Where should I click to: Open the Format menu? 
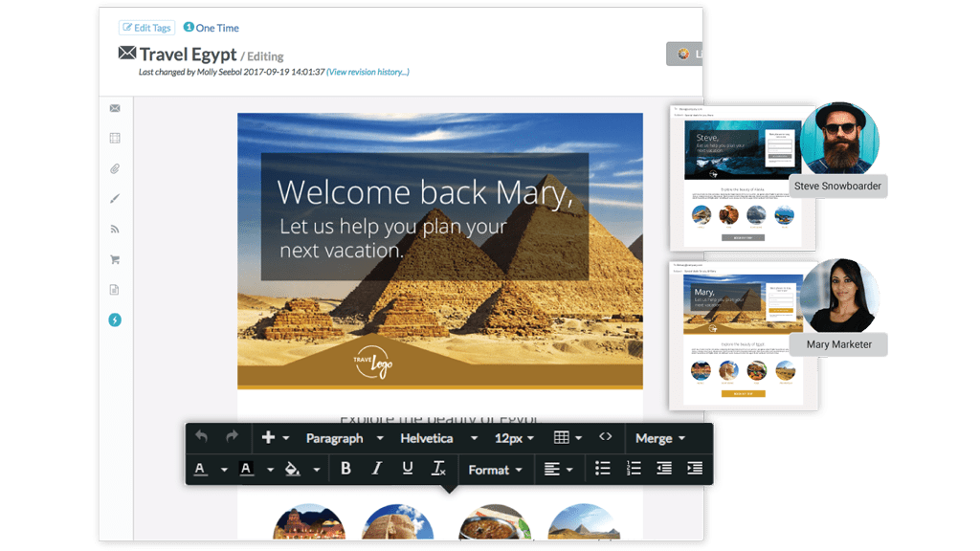495,469
